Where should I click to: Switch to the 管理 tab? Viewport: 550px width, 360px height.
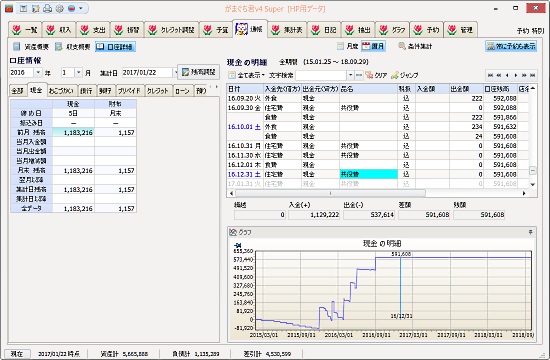click(x=460, y=30)
